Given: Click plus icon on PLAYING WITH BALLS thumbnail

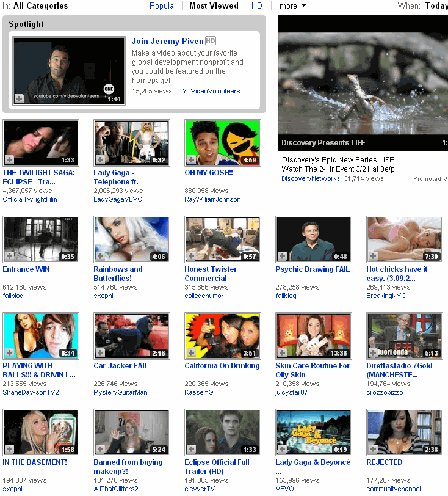Looking at the screenshot, I should point(10,352).
